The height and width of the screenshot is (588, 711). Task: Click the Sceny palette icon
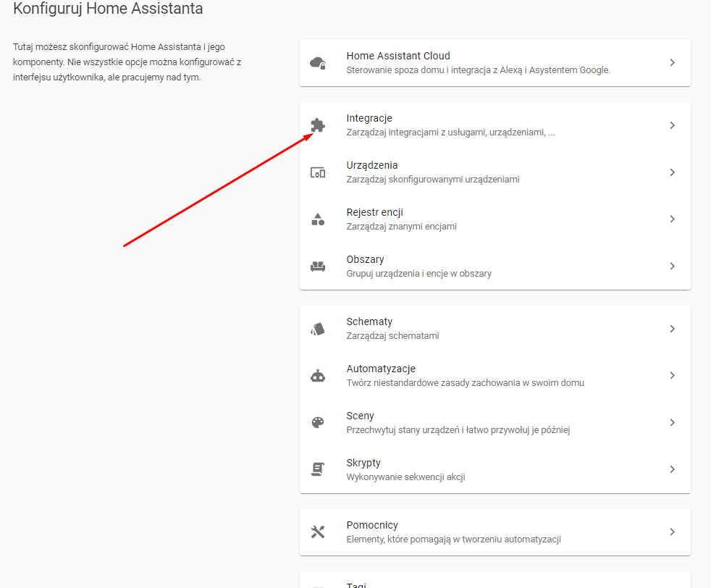pyautogui.click(x=318, y=422)
